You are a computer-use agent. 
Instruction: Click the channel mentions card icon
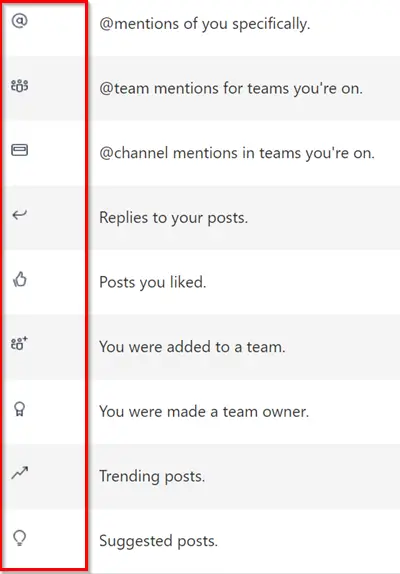coord(19,150)
